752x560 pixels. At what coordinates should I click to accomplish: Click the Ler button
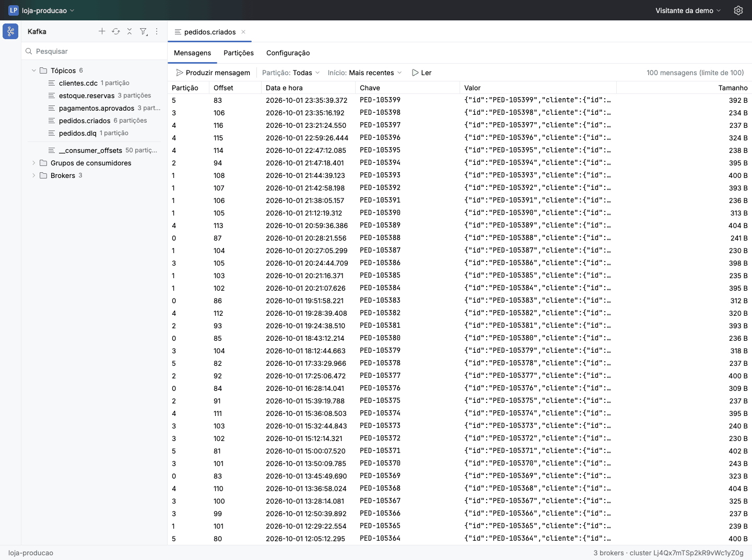[422, 73]
